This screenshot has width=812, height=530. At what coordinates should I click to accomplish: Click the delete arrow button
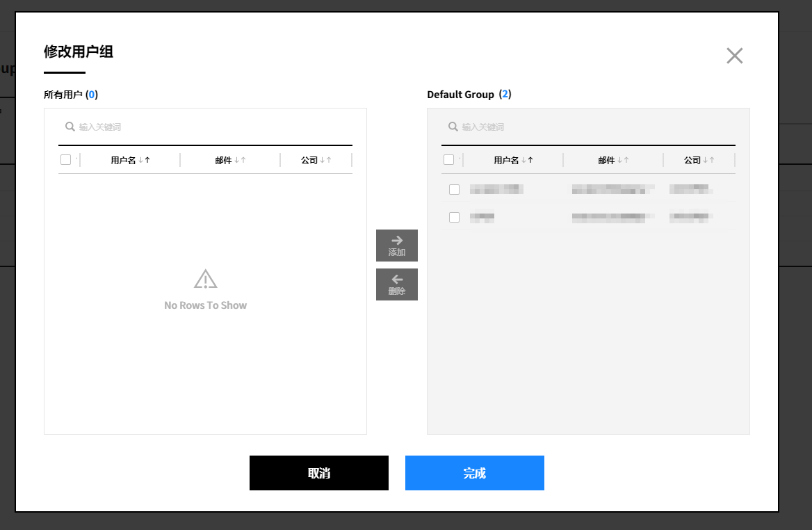396,284
